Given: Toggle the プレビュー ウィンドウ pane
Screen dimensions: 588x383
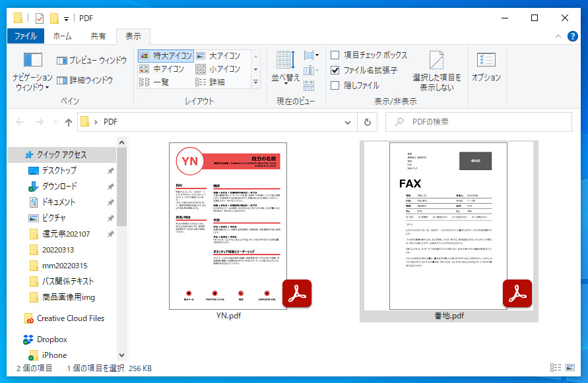Looking at the screenshot, I should click(x=92, y=59).
